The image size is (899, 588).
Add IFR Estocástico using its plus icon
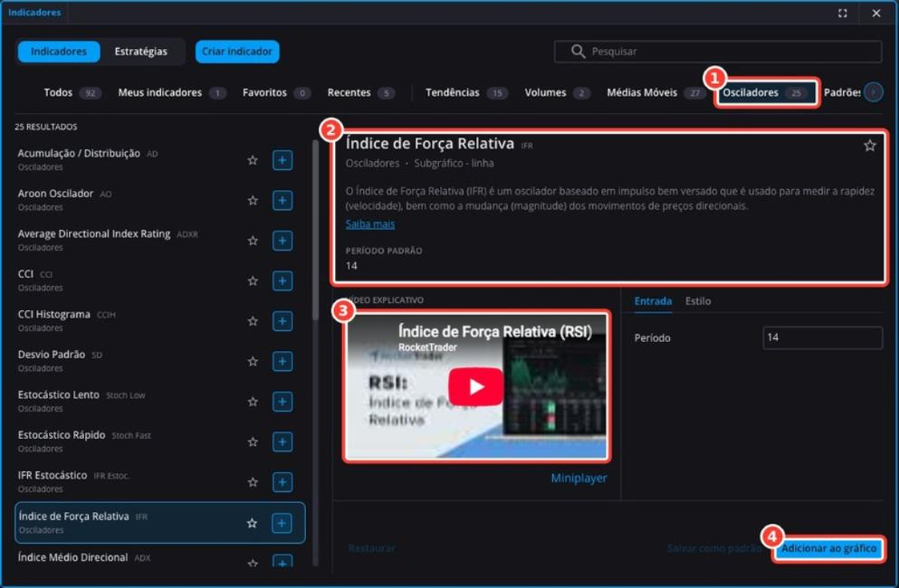coord(282,482)
